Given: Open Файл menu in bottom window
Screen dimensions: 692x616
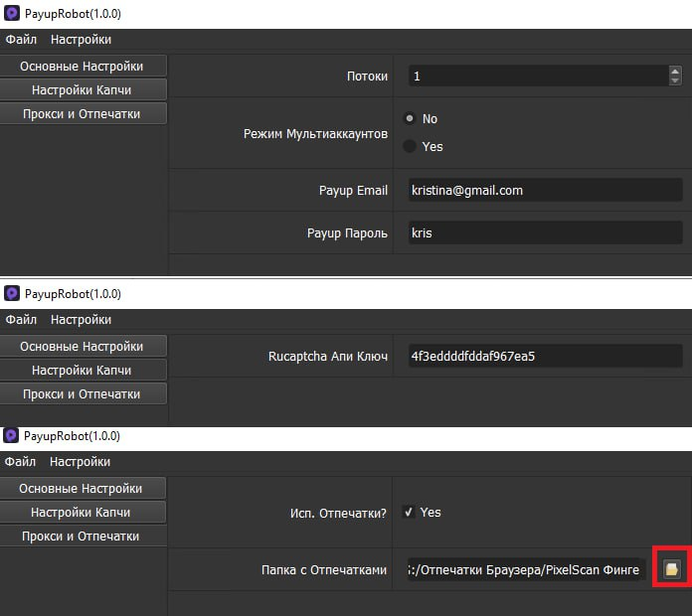Looking at the screenshot, I should 20,461.
